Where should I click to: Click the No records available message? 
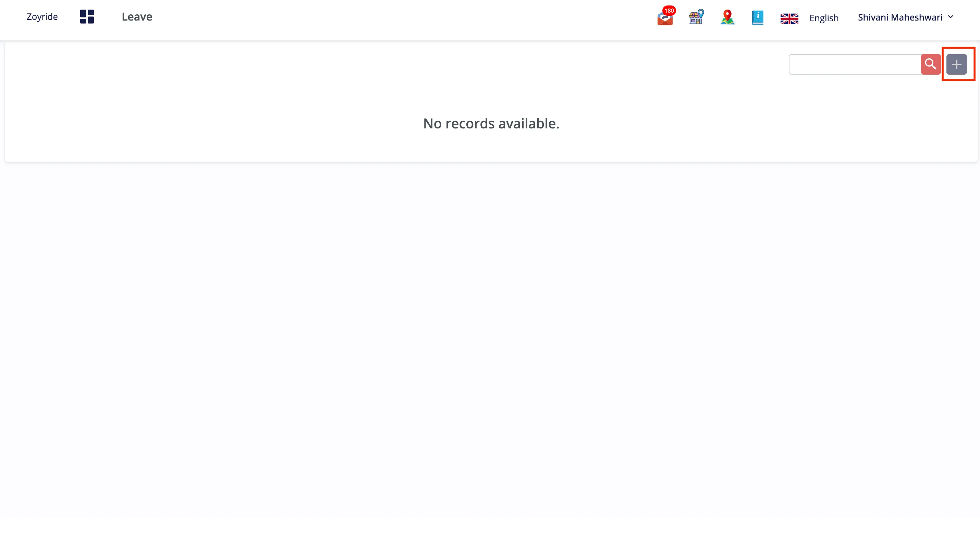point(491,124)
